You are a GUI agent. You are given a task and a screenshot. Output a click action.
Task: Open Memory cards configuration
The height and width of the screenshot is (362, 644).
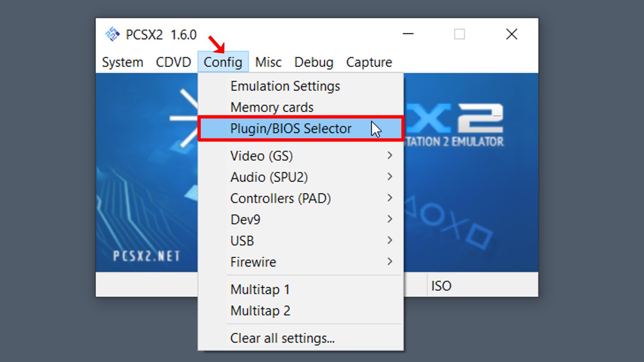(301, 107)
